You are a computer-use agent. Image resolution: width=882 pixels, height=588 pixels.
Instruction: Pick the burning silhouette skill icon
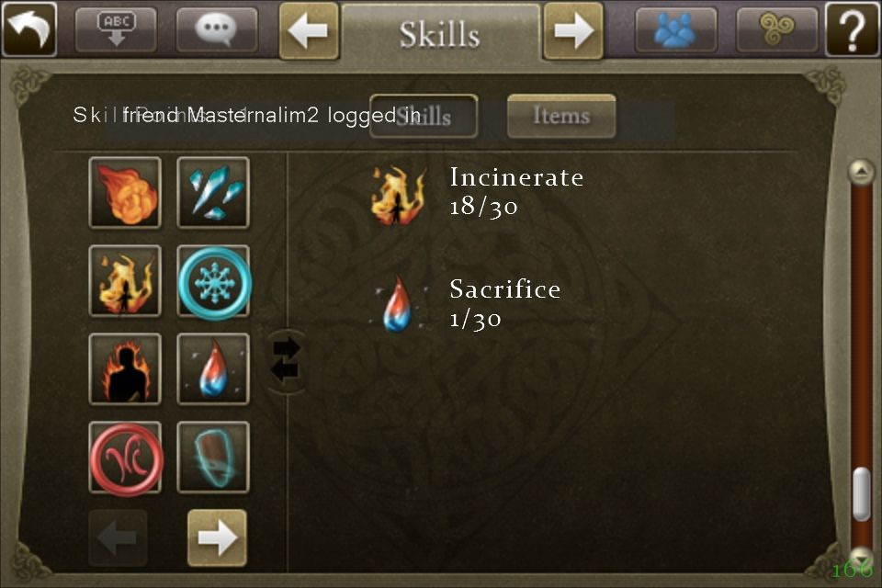coord(125,369)
